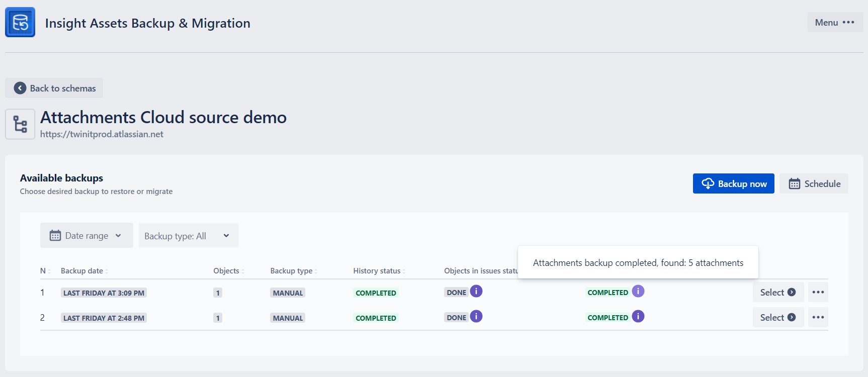Screen dimensions: 868x377
Task: Click the Insight Assets Backup app logo
Action: [x=20, y=22]
